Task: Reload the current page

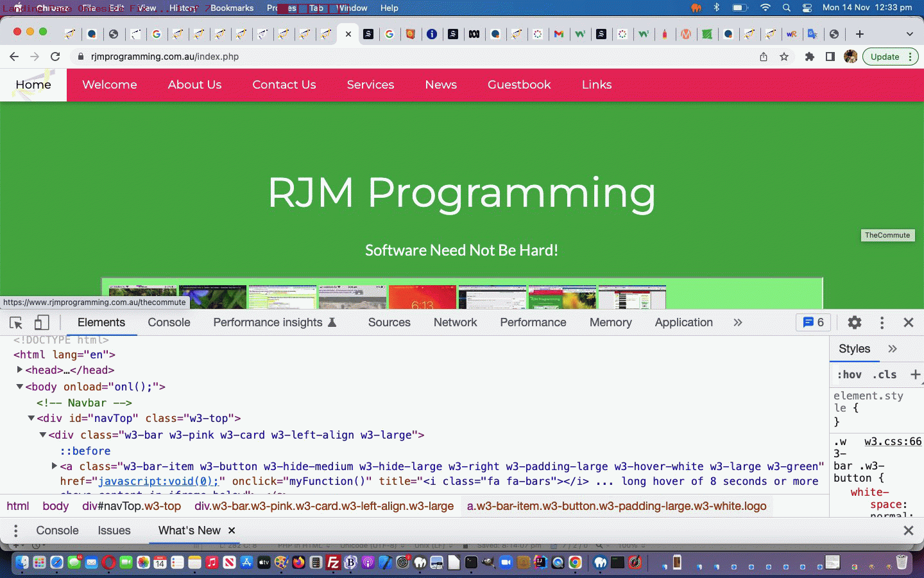Action: (55, 57)
